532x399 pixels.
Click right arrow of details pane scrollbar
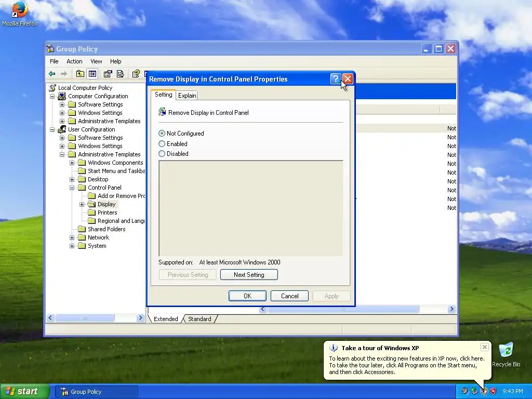[451, 309]
